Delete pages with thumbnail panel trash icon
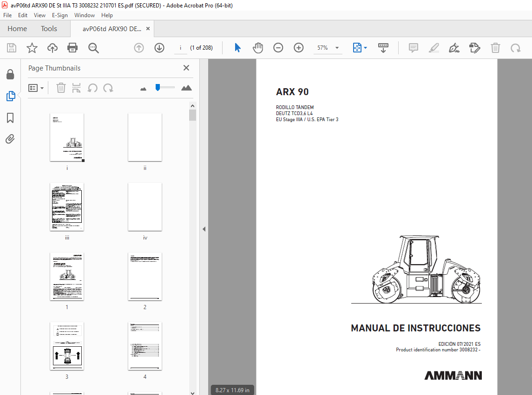 click(x=61, y=88)
